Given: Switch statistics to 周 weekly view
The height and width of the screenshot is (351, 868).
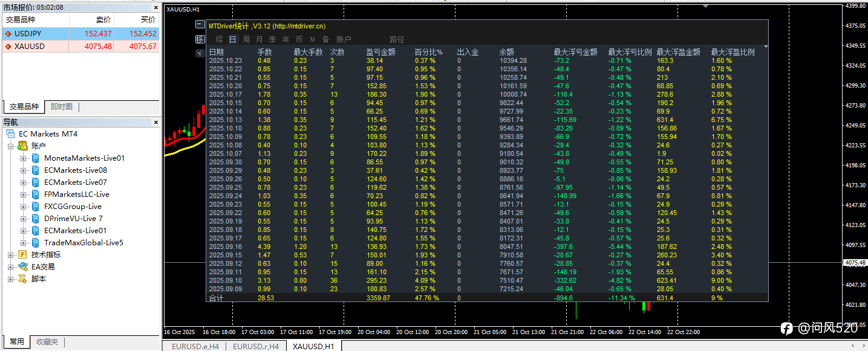Looking at the screenshot, I should (246, 39).
